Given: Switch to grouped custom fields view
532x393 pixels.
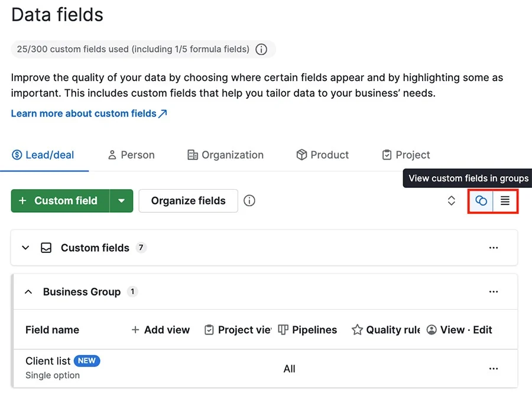Looking at the screenshot, I should 481,201.
